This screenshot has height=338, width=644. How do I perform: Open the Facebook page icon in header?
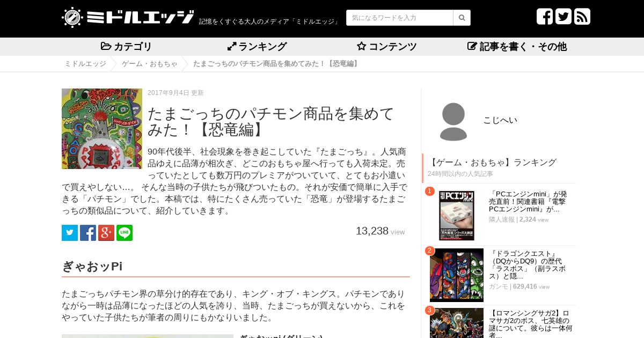point(545,17)
